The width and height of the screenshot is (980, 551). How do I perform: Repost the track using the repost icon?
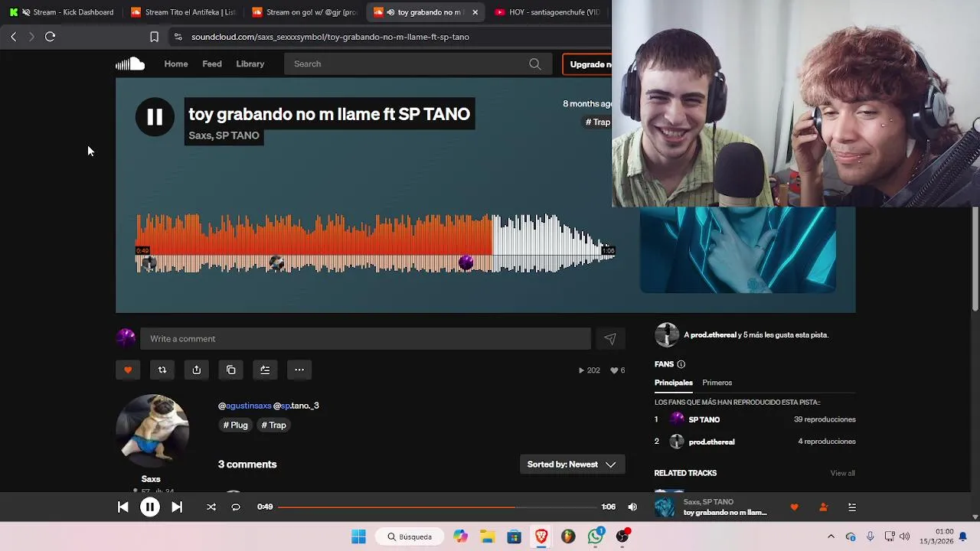[x=162, y=370]
